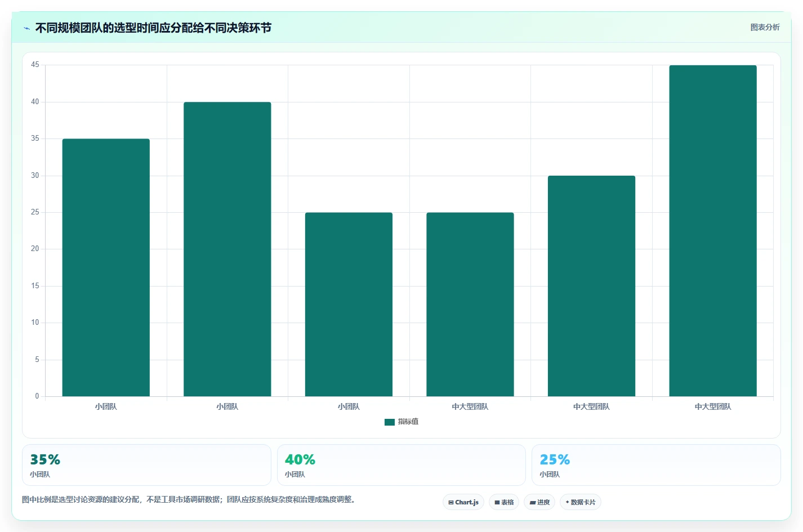Click the y-axis label 5
Image resolution: width=803 pixels, height=532 pixels.
pos(37,360)
